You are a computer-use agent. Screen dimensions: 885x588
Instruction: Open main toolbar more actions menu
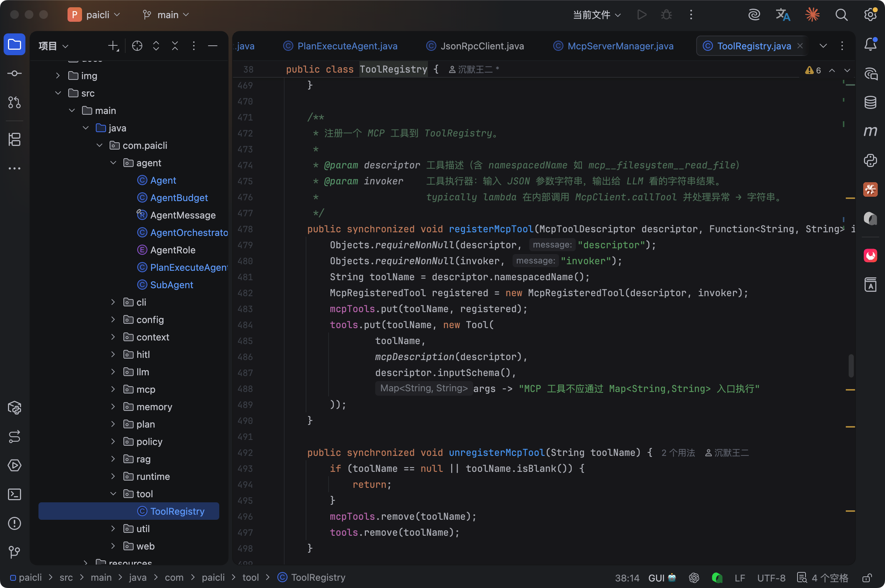(x=691, y=15)
